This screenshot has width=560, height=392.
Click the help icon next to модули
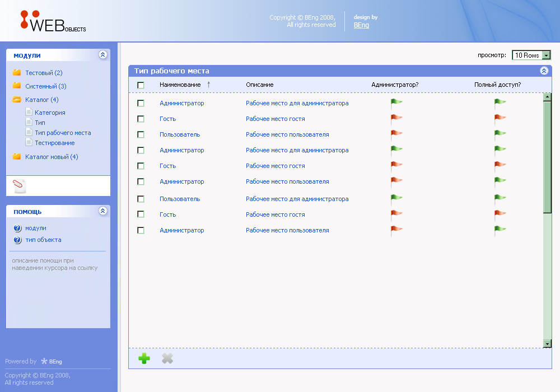(17, 228)
